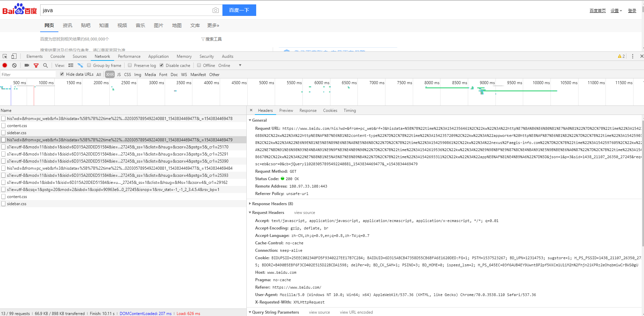Close DevTools panel X button
This screenshot has height=316, width=644.
642,56
